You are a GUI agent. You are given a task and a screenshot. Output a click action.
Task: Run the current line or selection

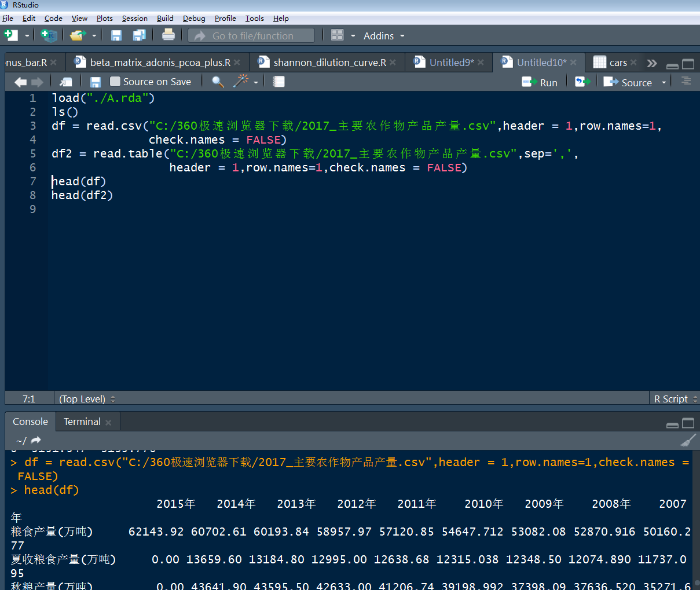point(540,82)
